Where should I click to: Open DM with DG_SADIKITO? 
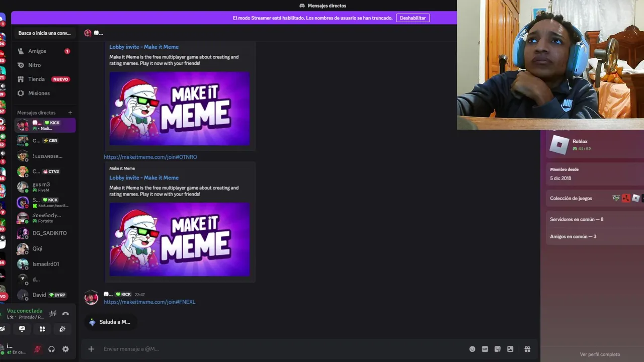point(45,233)
